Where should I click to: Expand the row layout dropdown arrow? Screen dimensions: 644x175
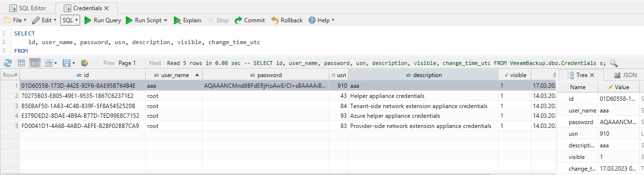pyautogui.click(x=55, y=63)
